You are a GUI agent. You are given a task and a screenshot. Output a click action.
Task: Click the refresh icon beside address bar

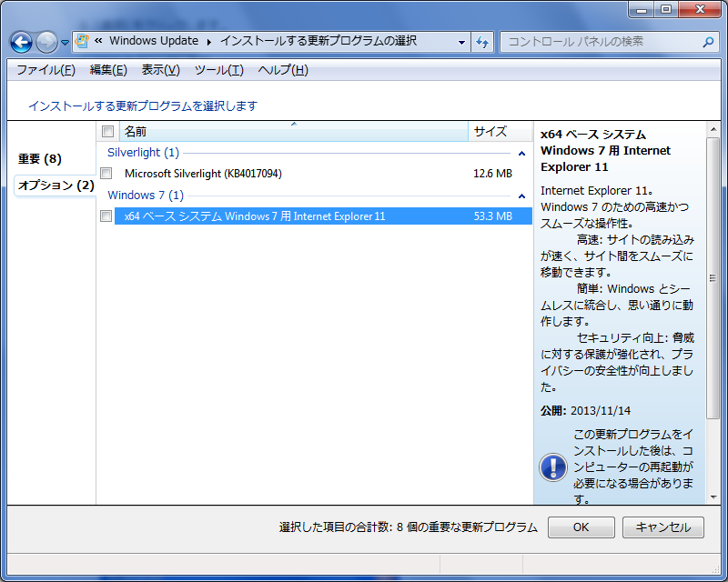click(482, 42)
